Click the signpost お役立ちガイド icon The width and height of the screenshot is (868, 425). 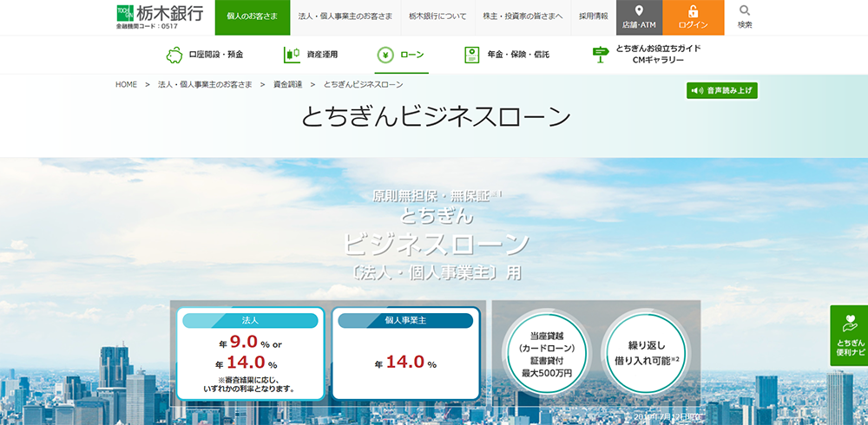coord(601,55)
